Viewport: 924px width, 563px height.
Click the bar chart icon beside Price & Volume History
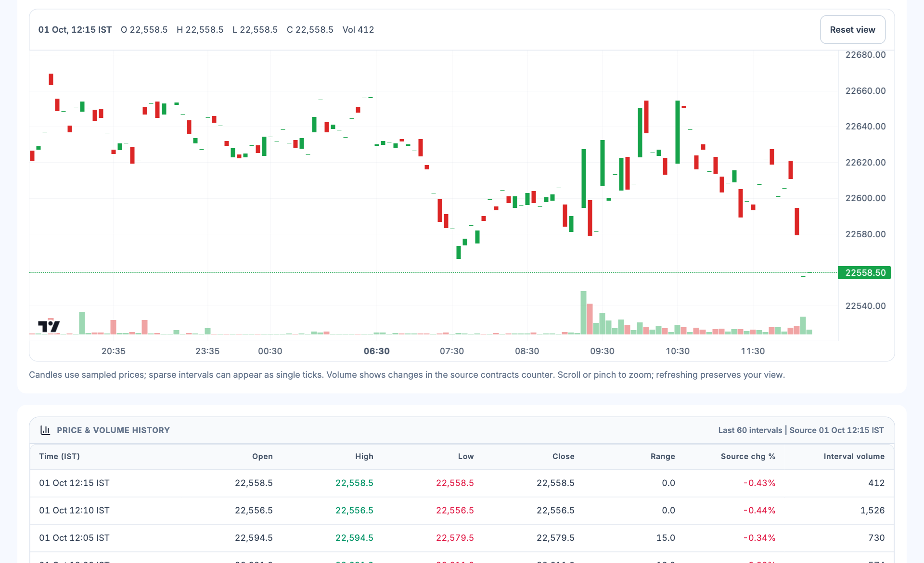45,430
